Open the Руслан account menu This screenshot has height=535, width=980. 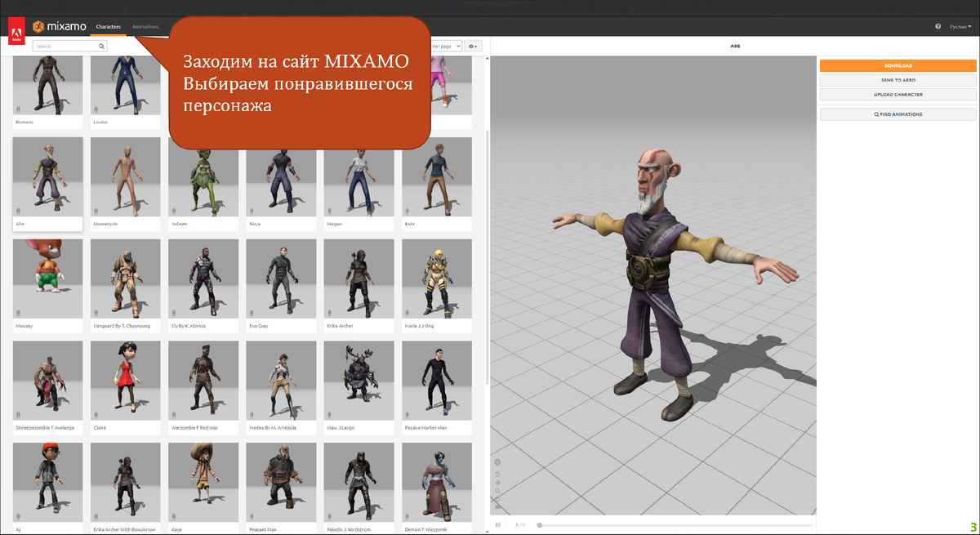(960, 27)
